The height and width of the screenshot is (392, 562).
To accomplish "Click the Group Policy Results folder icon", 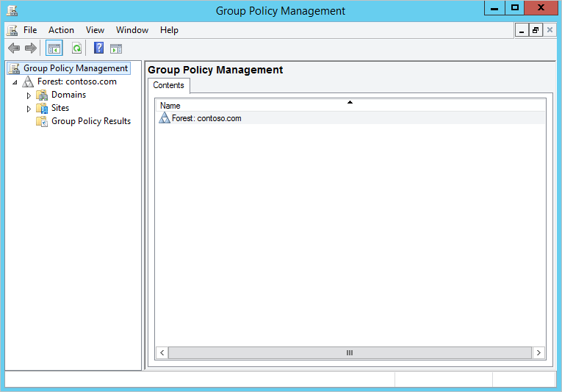I will [x=42, y=121].
